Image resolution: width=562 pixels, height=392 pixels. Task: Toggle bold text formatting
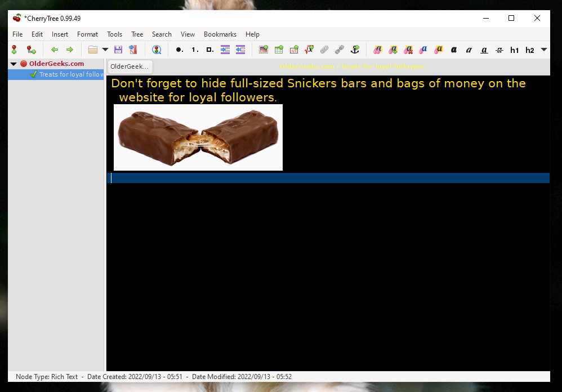(x=454, y=50)
